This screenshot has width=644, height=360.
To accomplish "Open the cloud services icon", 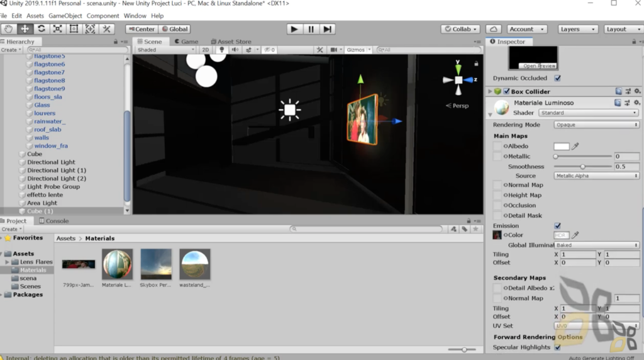I will coord(494,29).
